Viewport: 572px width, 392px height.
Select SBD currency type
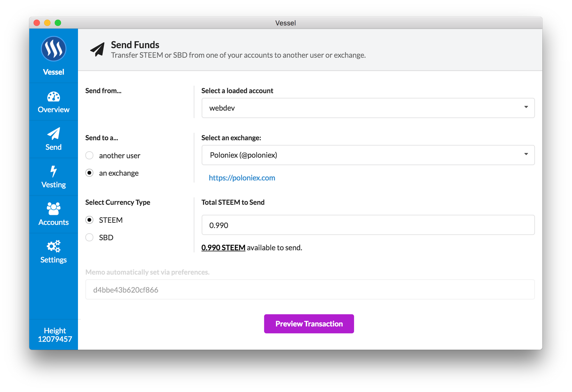tap(90, 237)
